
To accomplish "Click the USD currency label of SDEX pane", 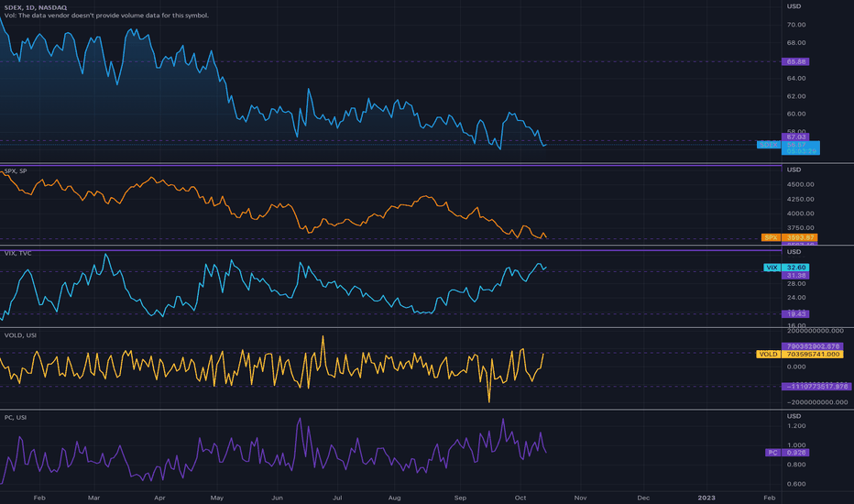I will point(794,6).
